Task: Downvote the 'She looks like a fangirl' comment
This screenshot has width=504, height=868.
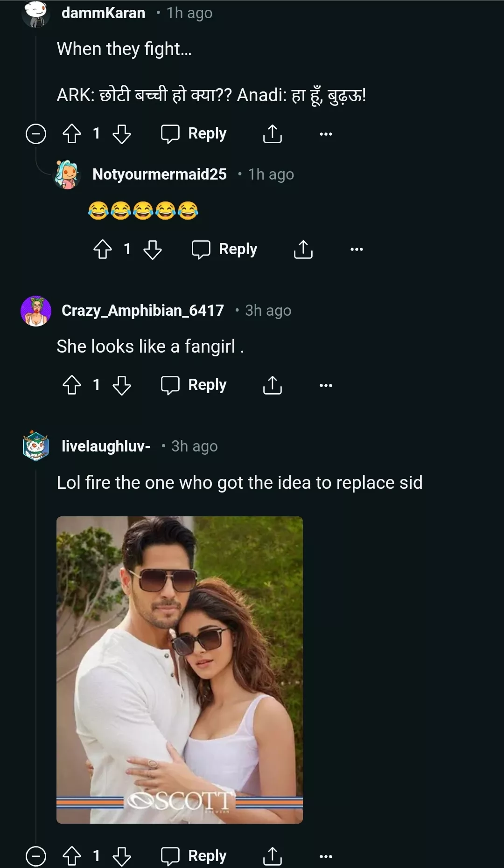Action: pos(122,385)
